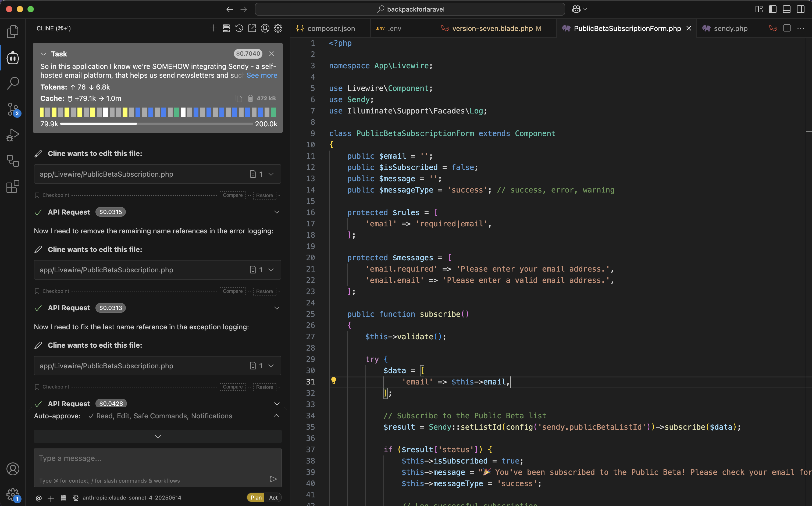Click the lightbulb code action on line 31
The height and width of the screenshot is (506, 812).
[334, 380]
